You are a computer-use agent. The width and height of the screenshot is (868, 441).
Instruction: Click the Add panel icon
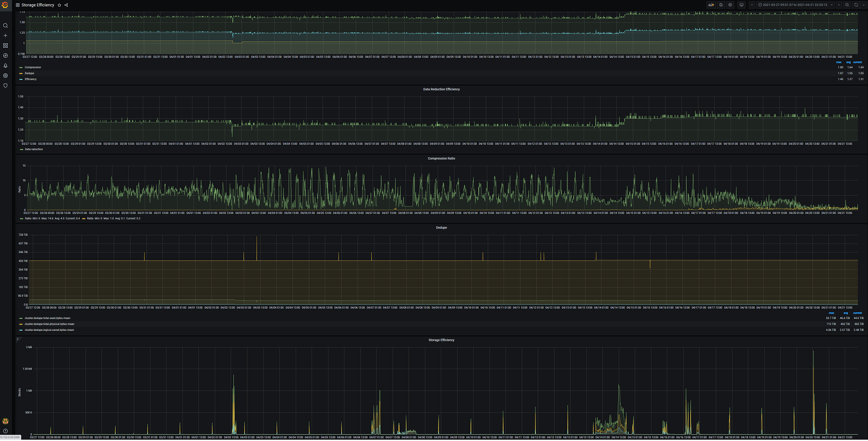[711, 5]
